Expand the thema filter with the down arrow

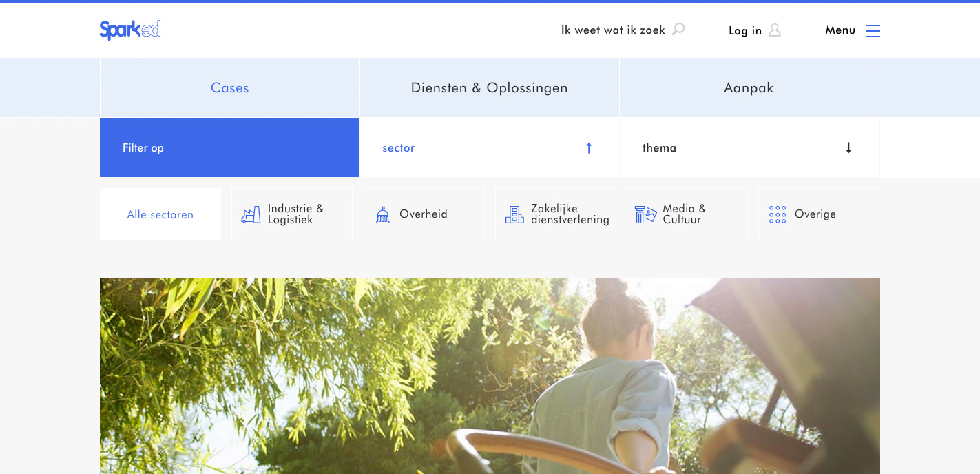pyautogui.click(x=848, y=147)
